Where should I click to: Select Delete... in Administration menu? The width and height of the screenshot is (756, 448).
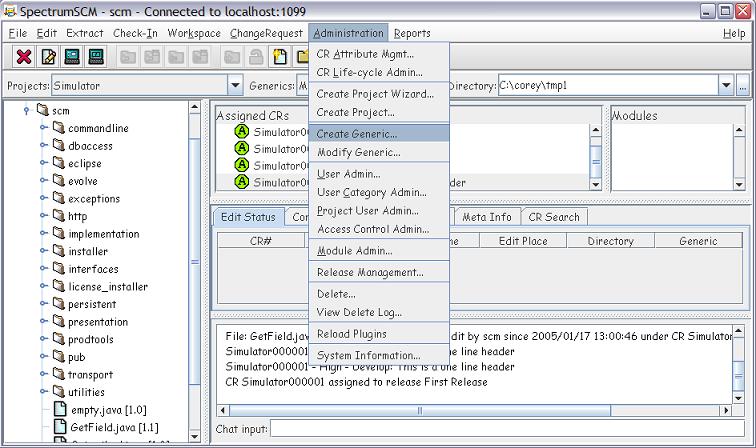(379, 294)
